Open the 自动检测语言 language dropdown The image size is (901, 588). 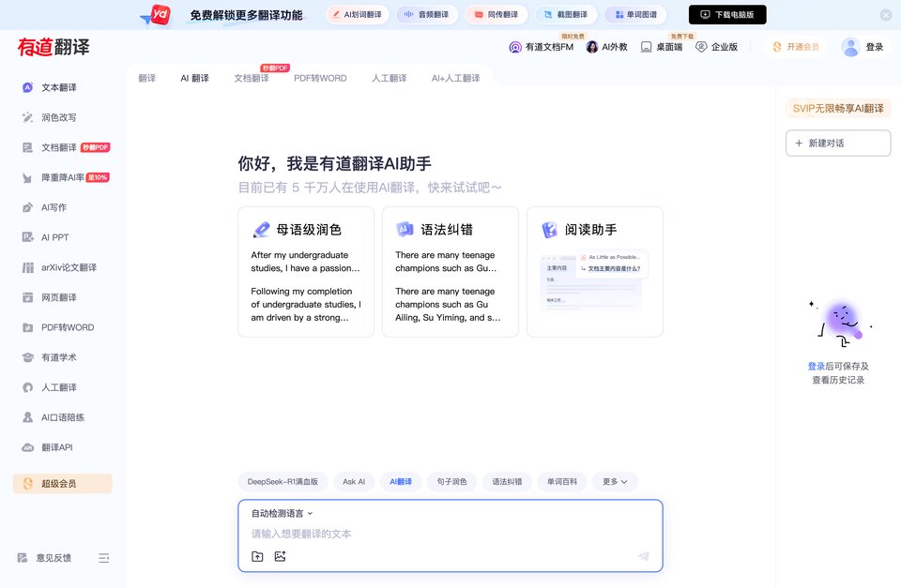pyautogui.click(x=283, y=513)
